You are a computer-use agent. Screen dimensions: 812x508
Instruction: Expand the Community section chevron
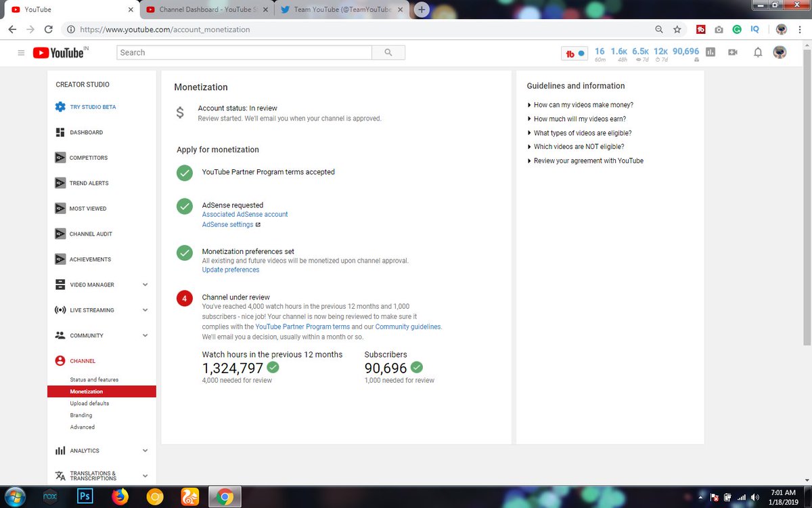pyautogui.click(x=145, y=335)
